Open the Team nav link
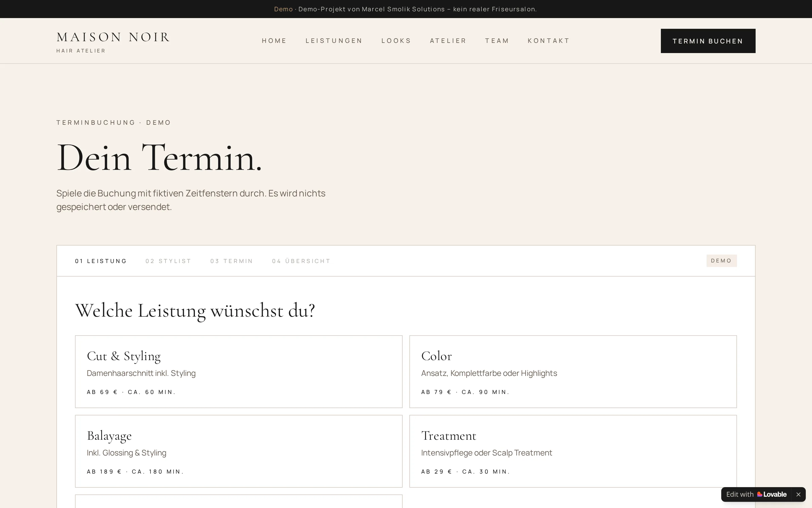Screen dimensions: 812x508 (497, 41)
